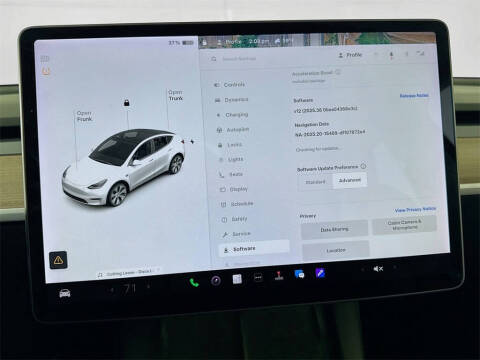The width and height of the screenshot is (480, 360).
Task: Tap the clock showing 2:03 pm
Action: click(259, 41)
